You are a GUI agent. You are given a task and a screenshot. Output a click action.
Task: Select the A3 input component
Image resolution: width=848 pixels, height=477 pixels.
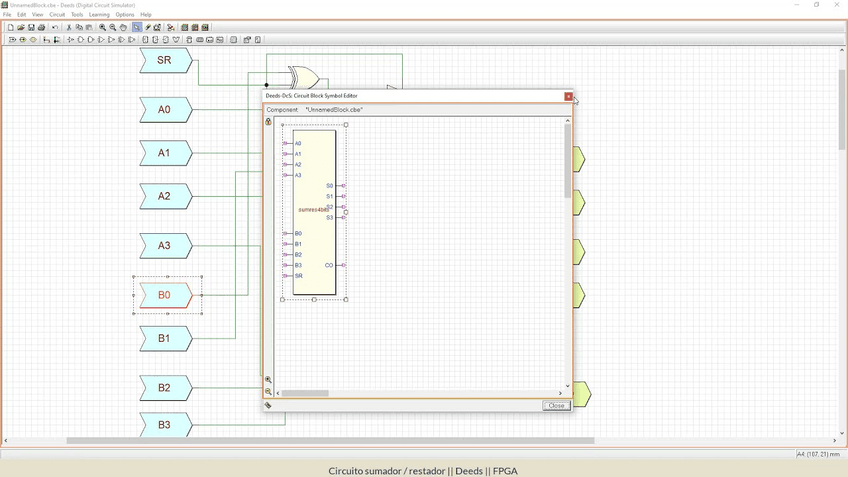(x=165, y=245)
